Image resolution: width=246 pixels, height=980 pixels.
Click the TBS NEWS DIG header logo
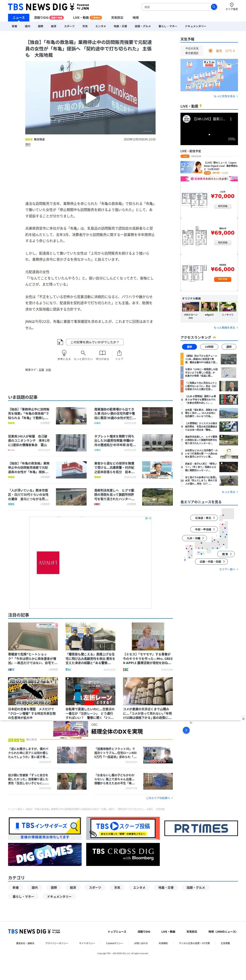click(48, 7)
